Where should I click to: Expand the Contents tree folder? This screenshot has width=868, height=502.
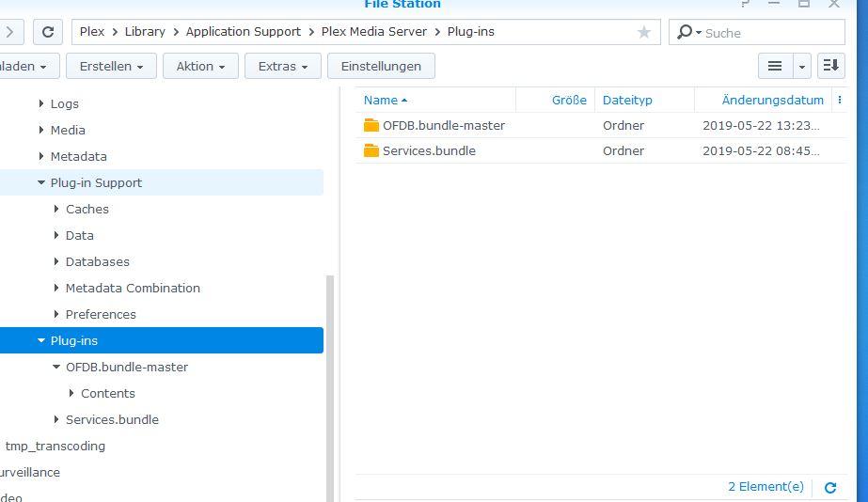pos(71,393)
